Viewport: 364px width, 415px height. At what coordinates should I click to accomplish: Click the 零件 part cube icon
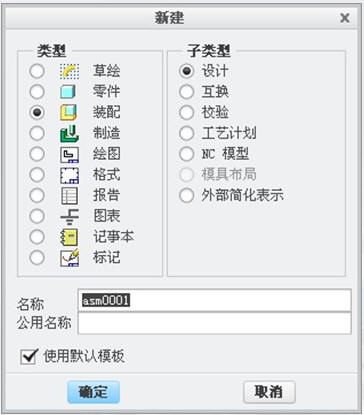pos(69,92)
